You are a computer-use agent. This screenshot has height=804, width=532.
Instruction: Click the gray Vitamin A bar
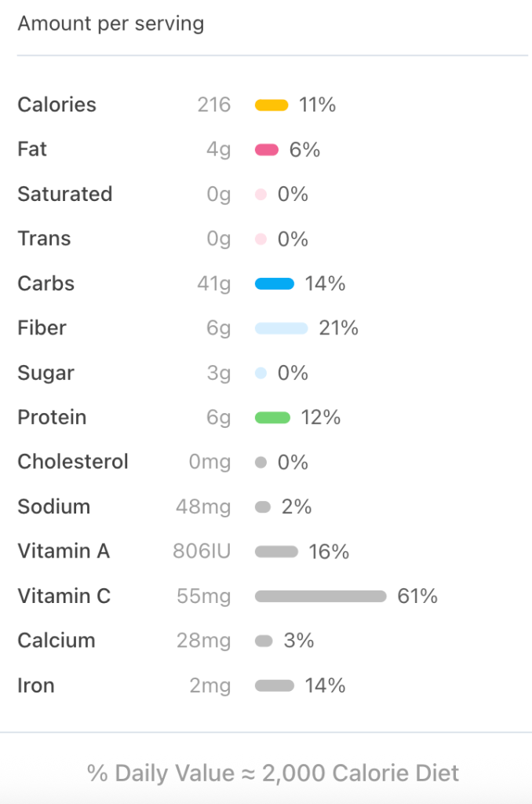pyautogui.click(x=276, y=552)
